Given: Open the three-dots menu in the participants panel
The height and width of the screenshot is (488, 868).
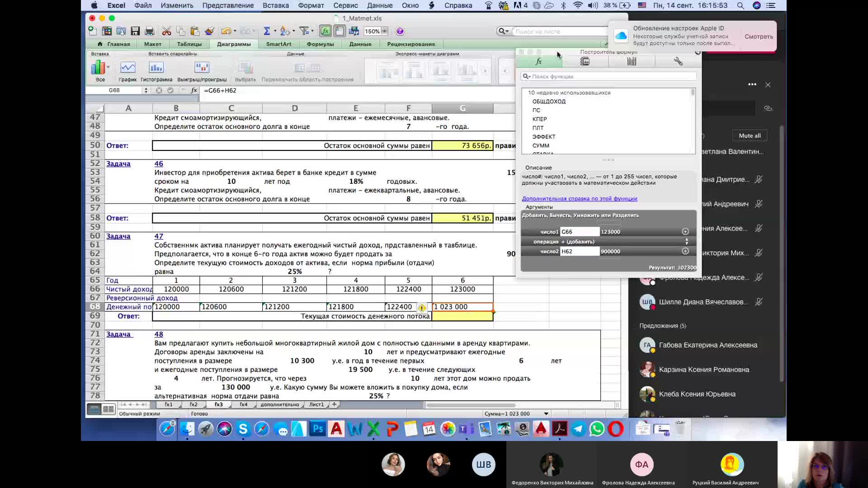Looking at the screenshot, I should [752, 84].
